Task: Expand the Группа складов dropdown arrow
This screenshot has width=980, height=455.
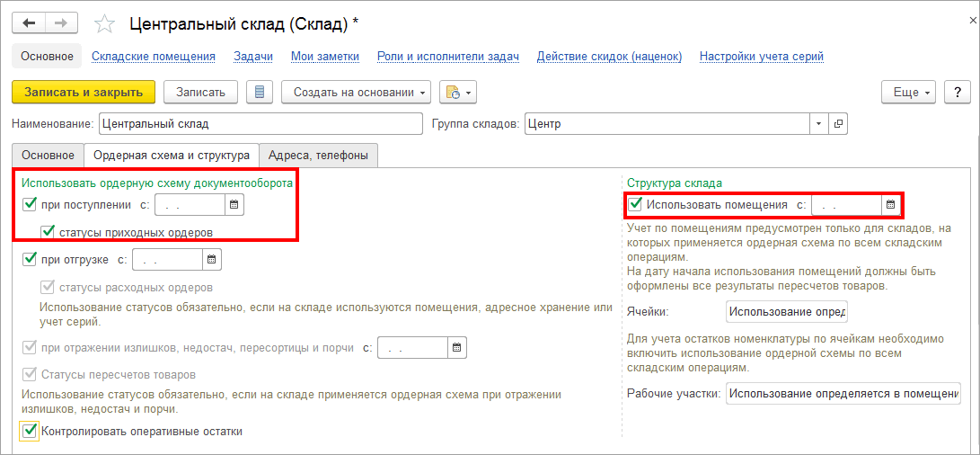Action: click(x=818, y=124)
